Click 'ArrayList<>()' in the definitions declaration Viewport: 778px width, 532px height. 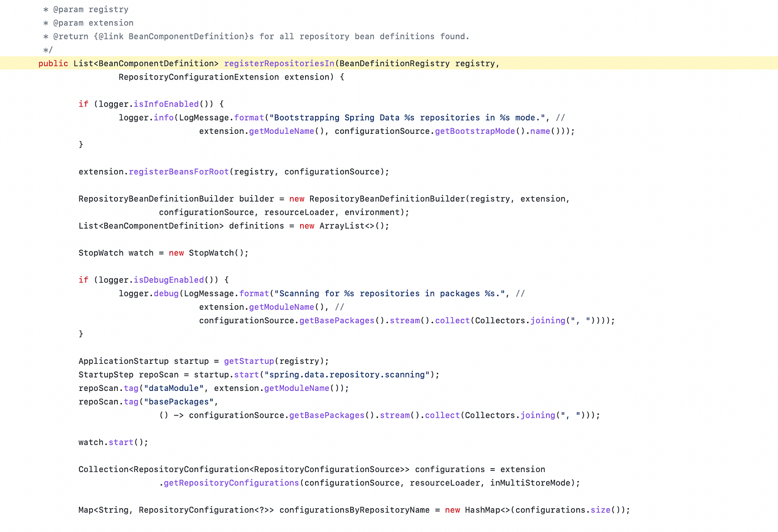[x=352, y=226]
